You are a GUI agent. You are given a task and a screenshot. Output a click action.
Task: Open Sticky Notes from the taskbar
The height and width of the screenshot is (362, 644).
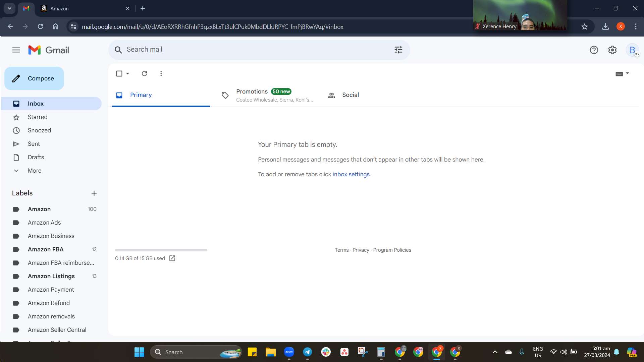[x=252, y=352]
